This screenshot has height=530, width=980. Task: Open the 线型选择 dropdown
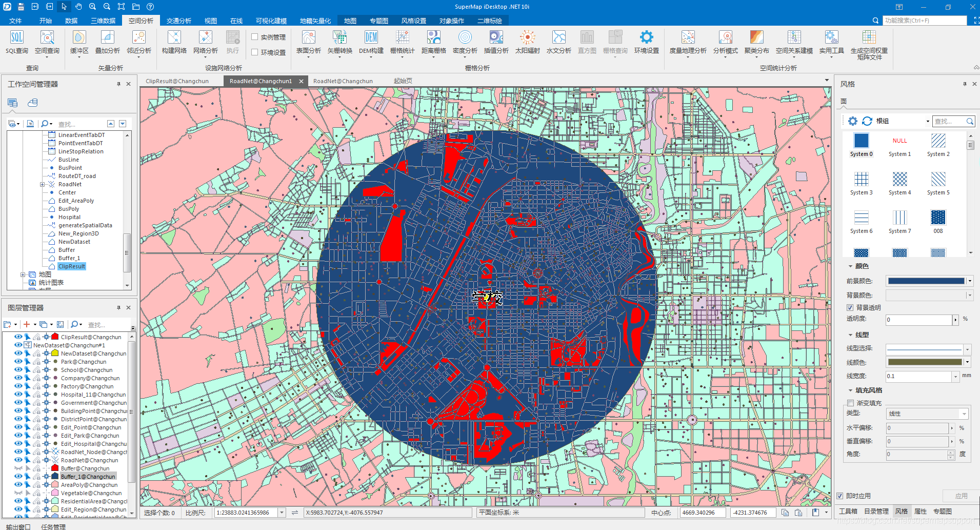coord(968,350)
